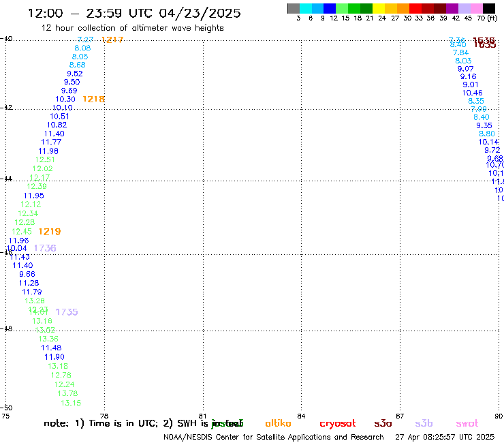
Task: Select the right-track wave height value 8.80
Action: pyautogui.click(x=487, y=134)
